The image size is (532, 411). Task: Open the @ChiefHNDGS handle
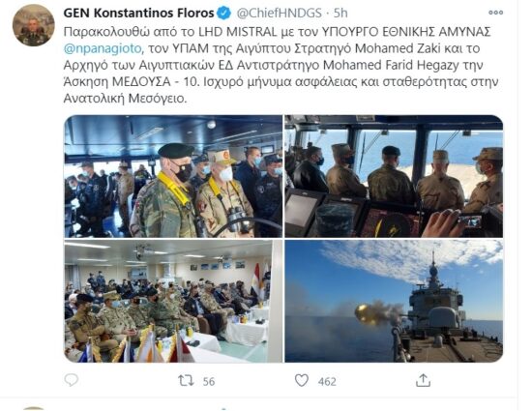(279, 14)
